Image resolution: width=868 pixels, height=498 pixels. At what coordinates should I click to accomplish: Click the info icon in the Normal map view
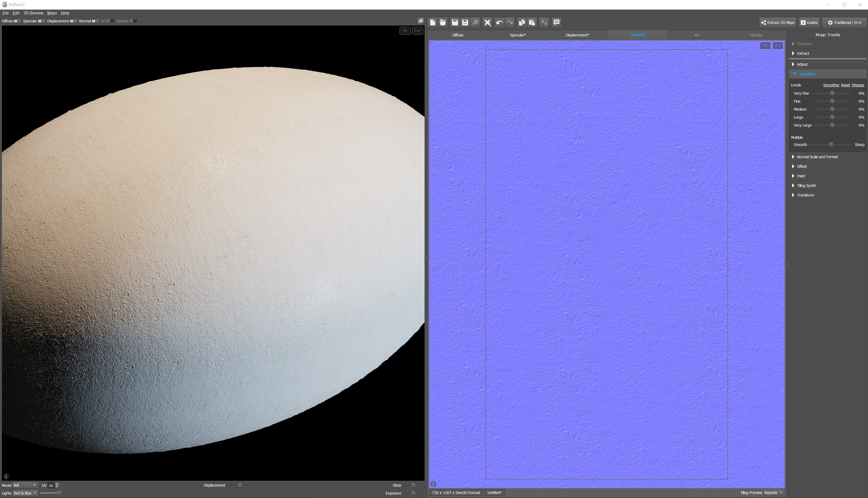(x=433, y=484)
